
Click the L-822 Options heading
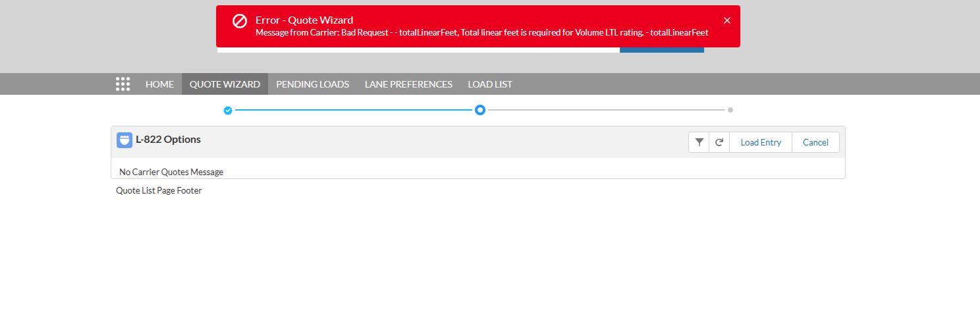pos(168,140)
